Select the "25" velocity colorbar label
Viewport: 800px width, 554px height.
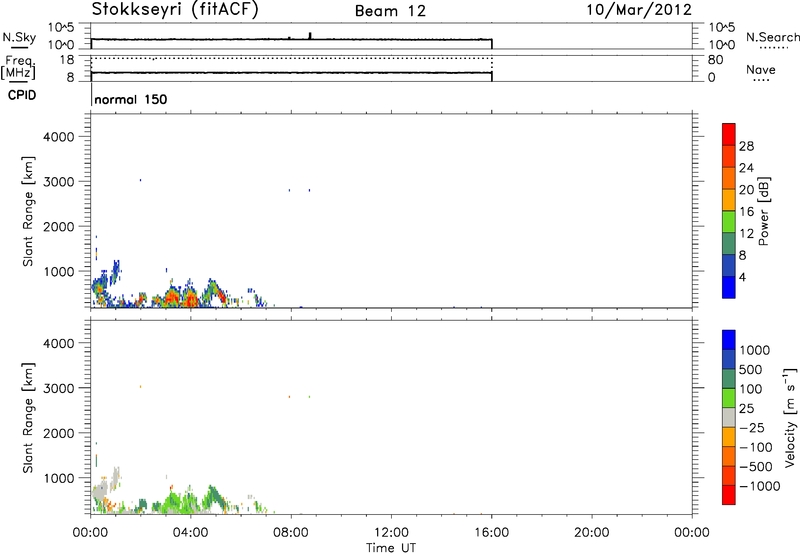746,409
